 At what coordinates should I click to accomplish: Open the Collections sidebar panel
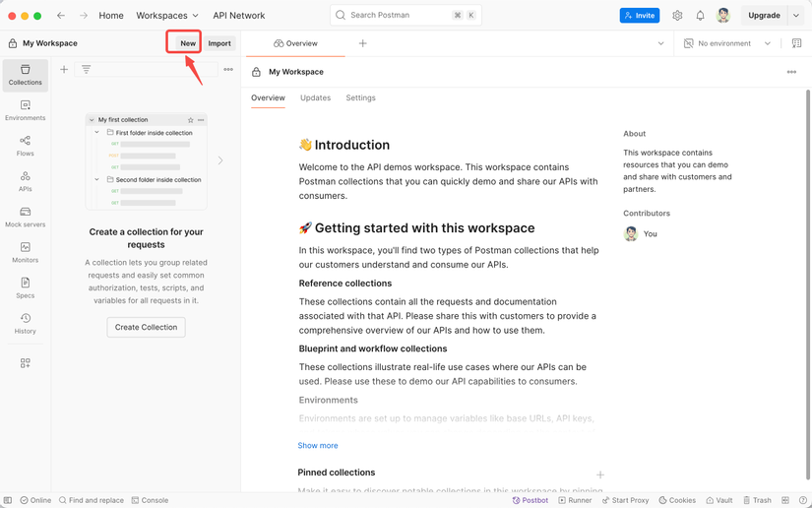(x=25, y=75)
